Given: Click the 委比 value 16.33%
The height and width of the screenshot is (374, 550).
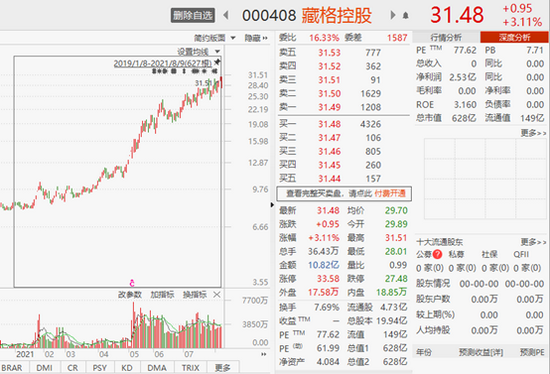Looking at the screenshot, I should 324,38.
